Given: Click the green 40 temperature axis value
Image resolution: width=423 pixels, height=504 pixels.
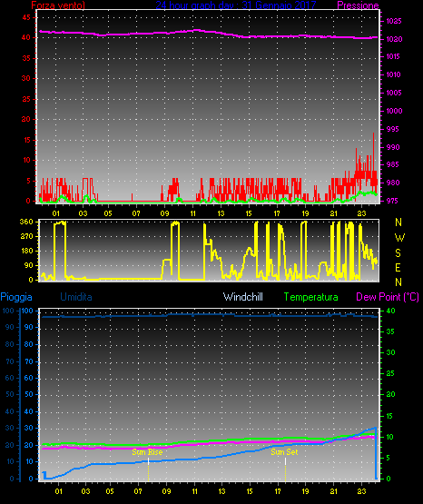Looking at the screenshot, I should point(390,311).
